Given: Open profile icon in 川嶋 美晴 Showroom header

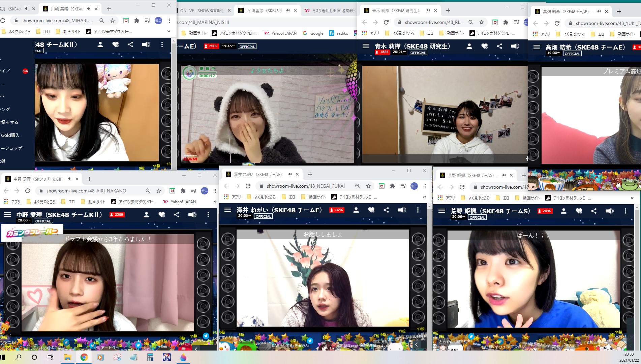Looking at the screenshot, I should click(x=100, y=44).
